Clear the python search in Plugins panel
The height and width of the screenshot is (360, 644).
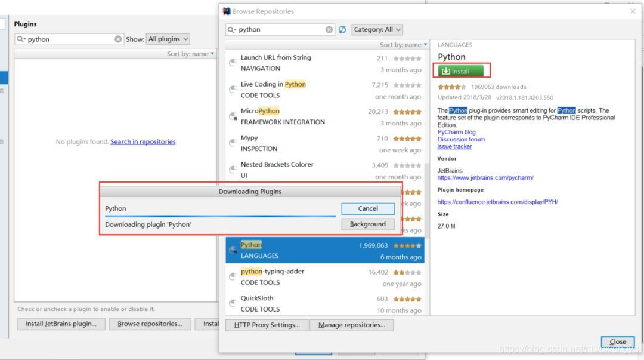tap(118, 39)
